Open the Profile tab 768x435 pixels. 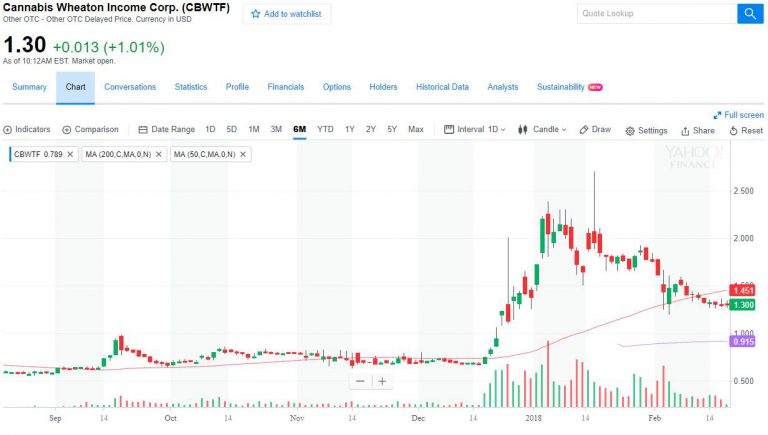click(237, 87)
